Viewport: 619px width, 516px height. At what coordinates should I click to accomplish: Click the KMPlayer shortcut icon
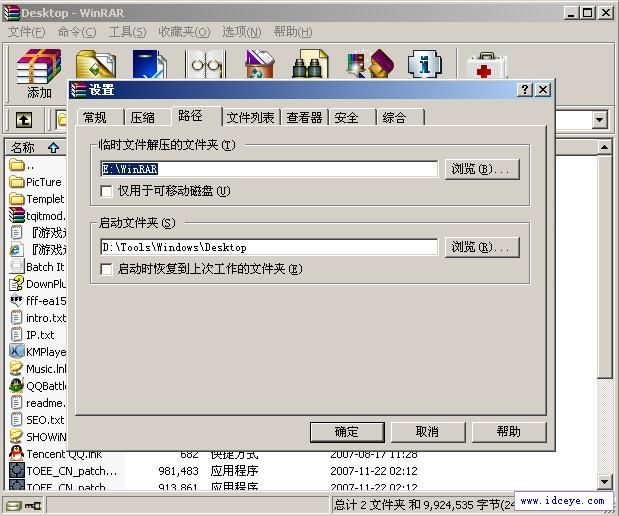[17, 351]
